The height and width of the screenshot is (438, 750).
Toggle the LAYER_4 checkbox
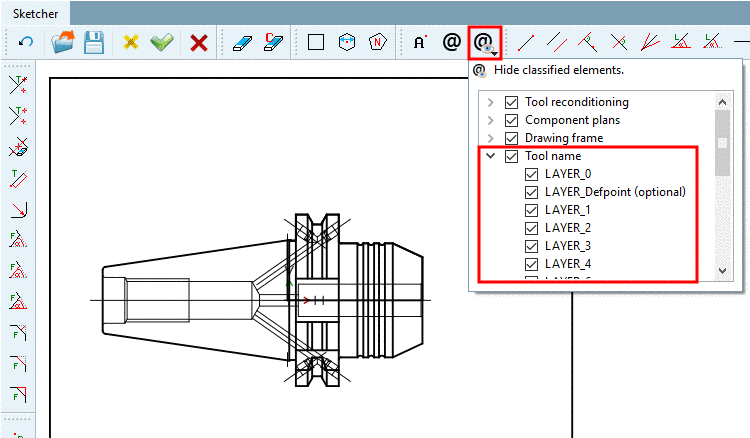point(531,264)
